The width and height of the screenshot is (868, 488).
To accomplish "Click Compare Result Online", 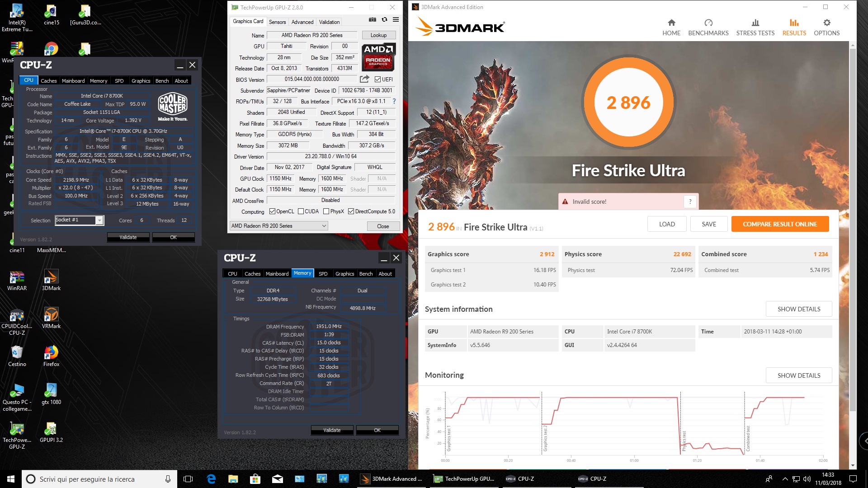I will (780, 224).
